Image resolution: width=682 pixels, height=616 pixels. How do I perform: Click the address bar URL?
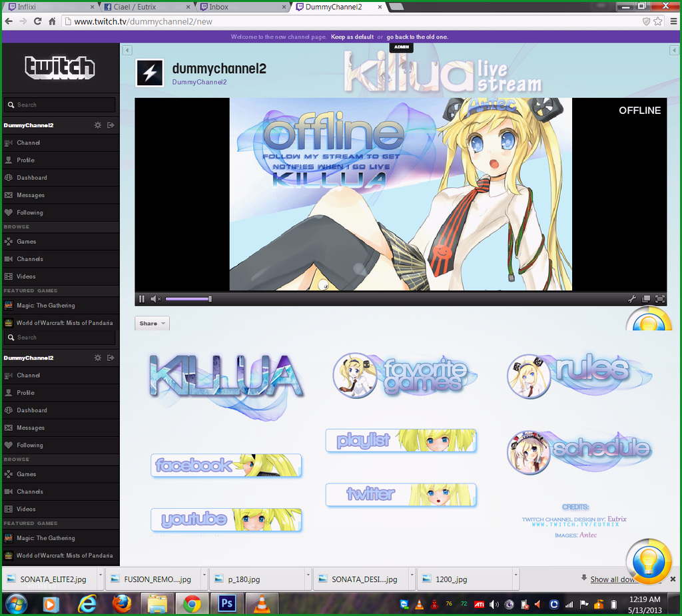[143, 21]
